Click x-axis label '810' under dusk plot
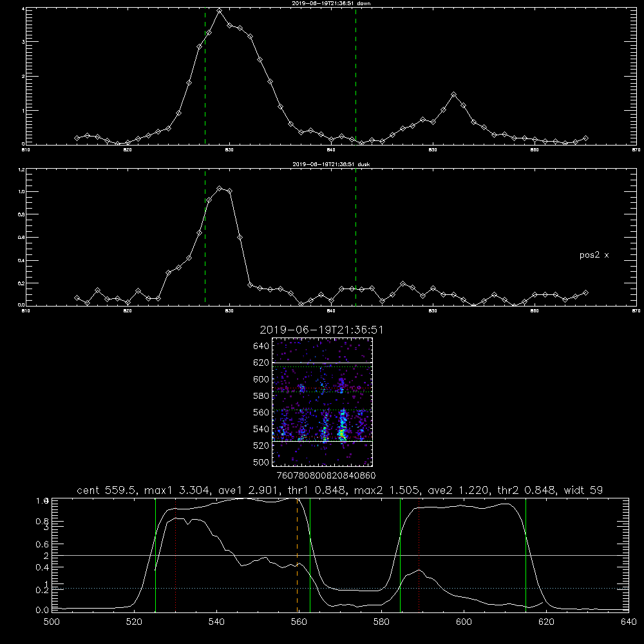The height and width of the screenshot is (644, 644). point(26,311)
